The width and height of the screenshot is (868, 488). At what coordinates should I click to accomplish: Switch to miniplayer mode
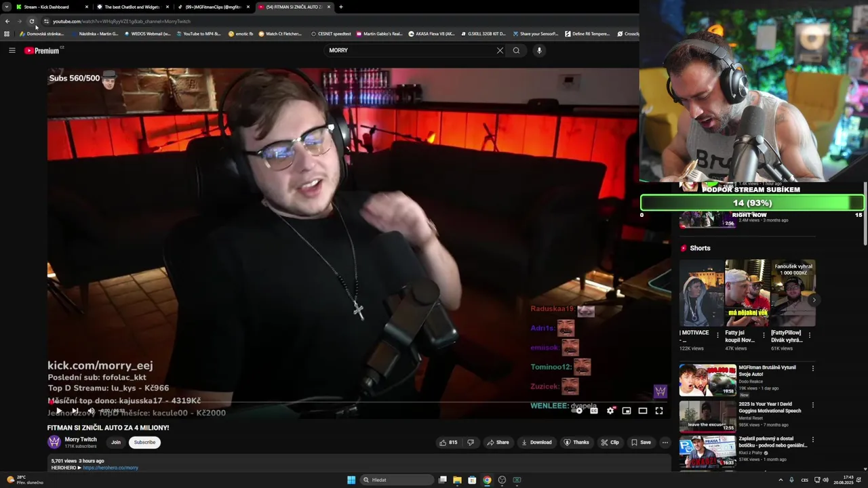tap(627, 411)
